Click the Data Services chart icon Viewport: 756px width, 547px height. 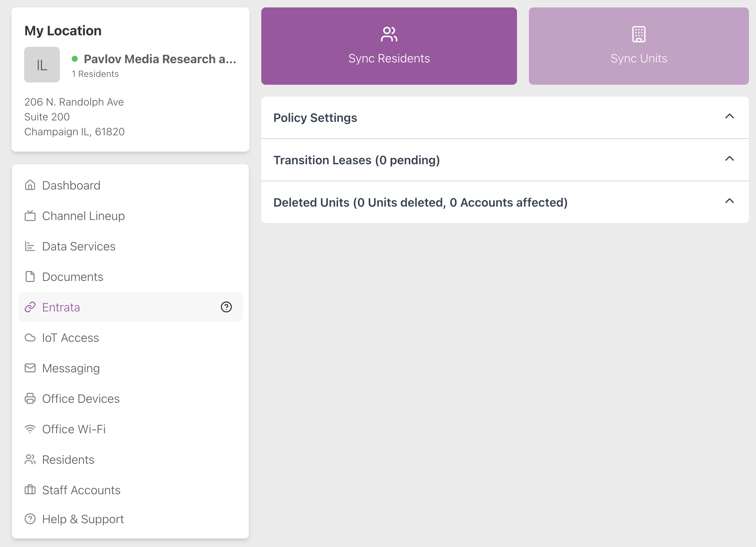30,246
